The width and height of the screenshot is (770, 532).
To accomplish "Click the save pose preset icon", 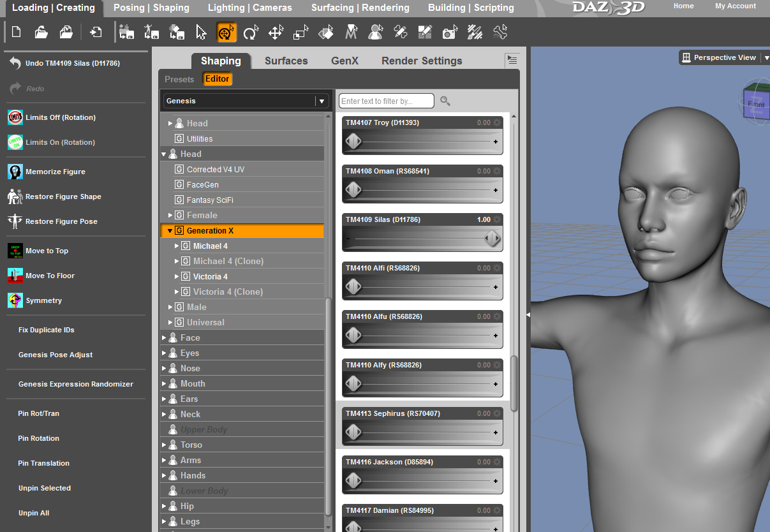I will pos(151,32).
